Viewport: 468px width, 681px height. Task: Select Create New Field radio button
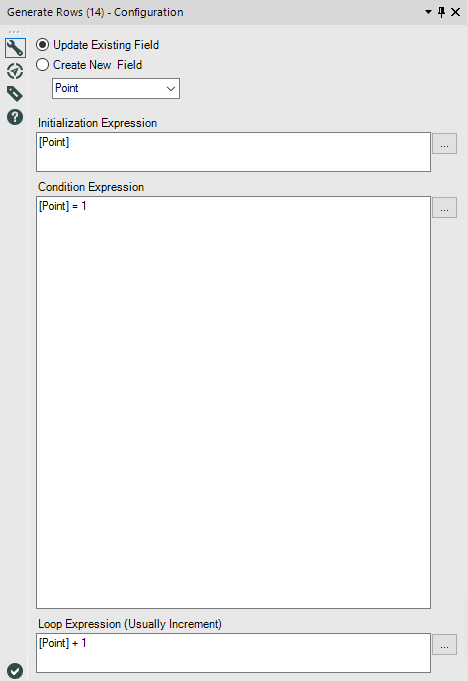(42, 65)
